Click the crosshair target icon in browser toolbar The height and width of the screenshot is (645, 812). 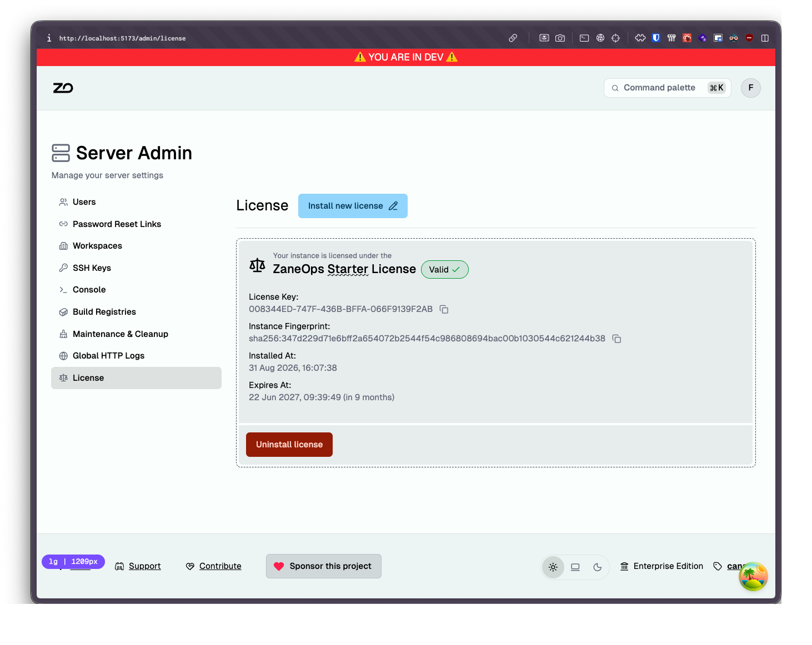click(615, 38)
